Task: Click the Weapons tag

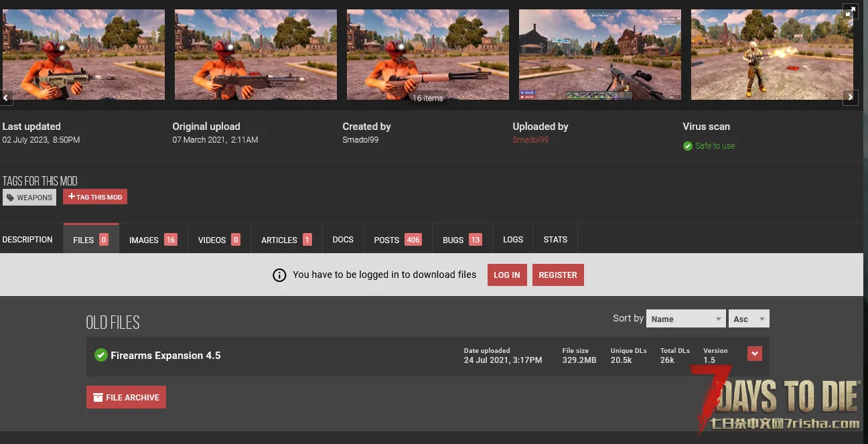Action: 29,198
